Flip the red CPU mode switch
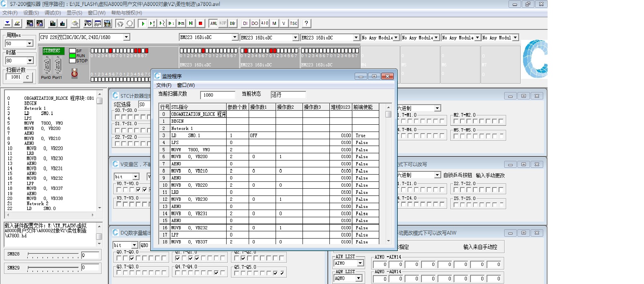644x284 pixels. coord(74,73)
